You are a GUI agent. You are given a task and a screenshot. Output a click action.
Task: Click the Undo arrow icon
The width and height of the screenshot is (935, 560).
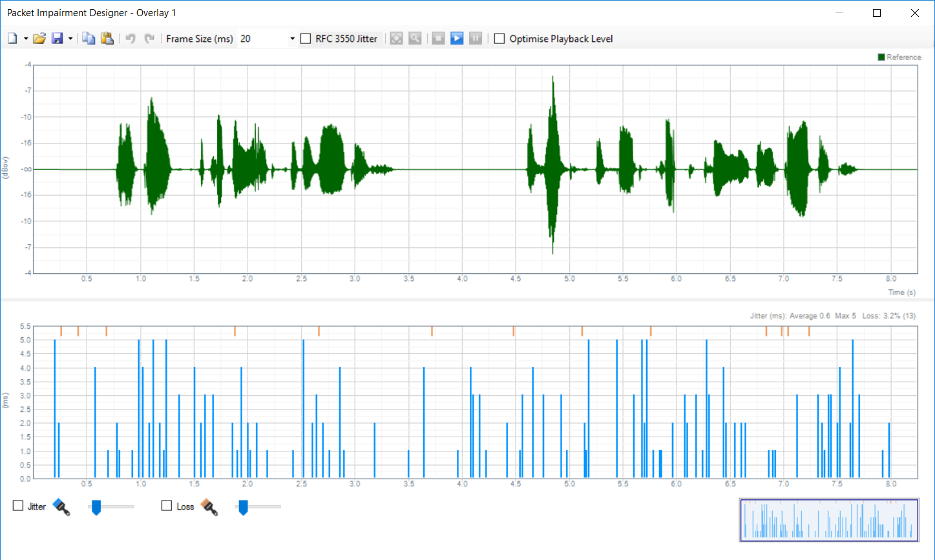131,39
